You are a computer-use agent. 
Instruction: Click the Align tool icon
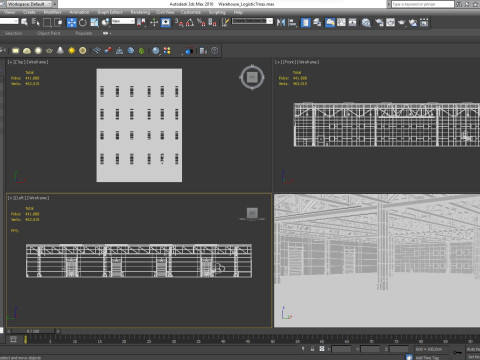point(292,22)
